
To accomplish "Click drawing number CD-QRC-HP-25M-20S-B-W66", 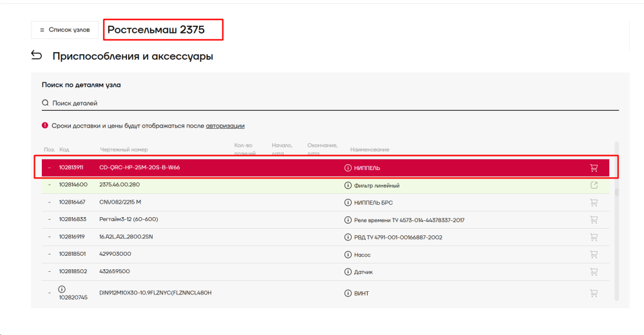I will (x=140, y=167).
